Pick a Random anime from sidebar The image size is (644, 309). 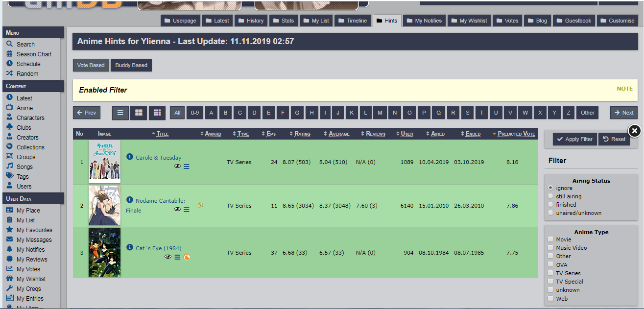coord(27,73)
